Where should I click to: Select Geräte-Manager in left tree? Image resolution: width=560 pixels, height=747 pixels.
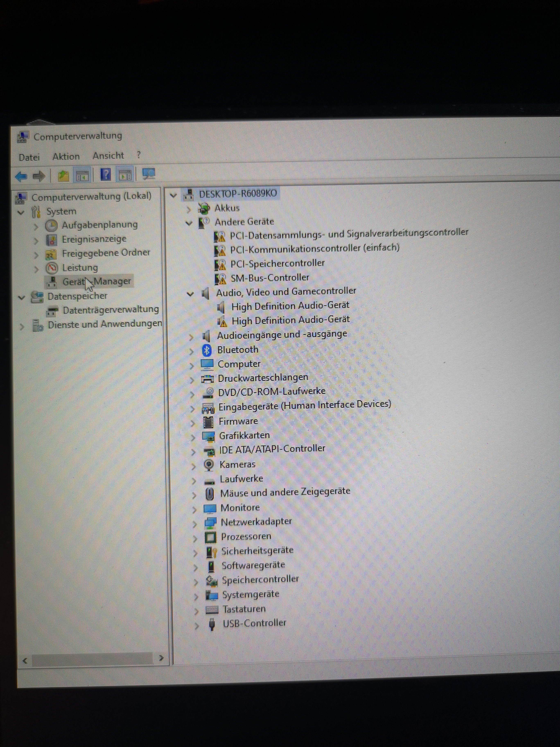[97, 281]
